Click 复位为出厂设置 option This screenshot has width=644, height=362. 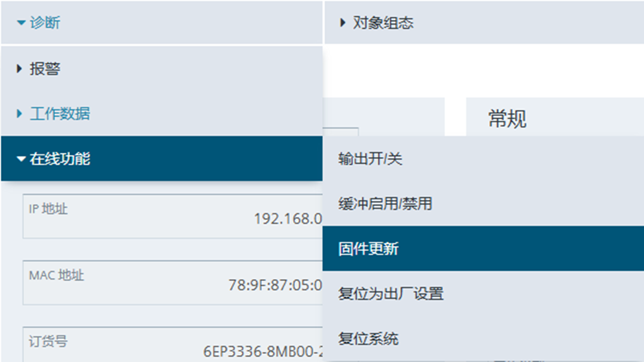(x=391, y=294)
